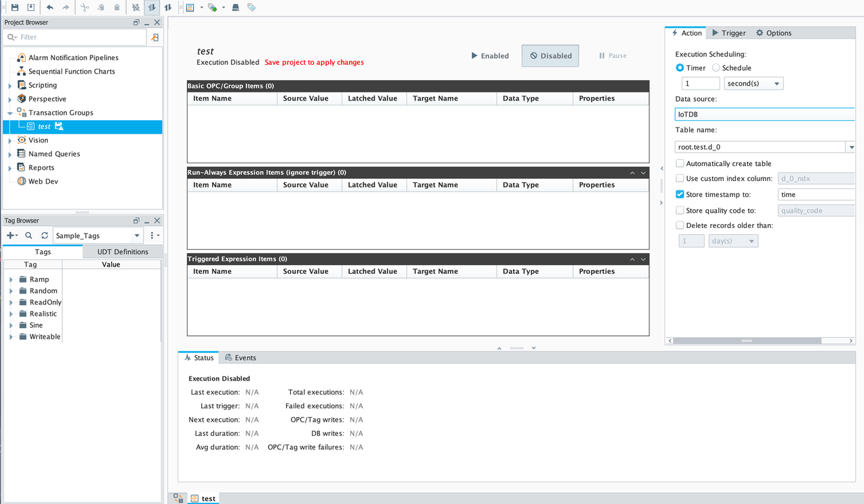Expand the Ramp tag folder
864x504 pixels.
click(11, 279)
